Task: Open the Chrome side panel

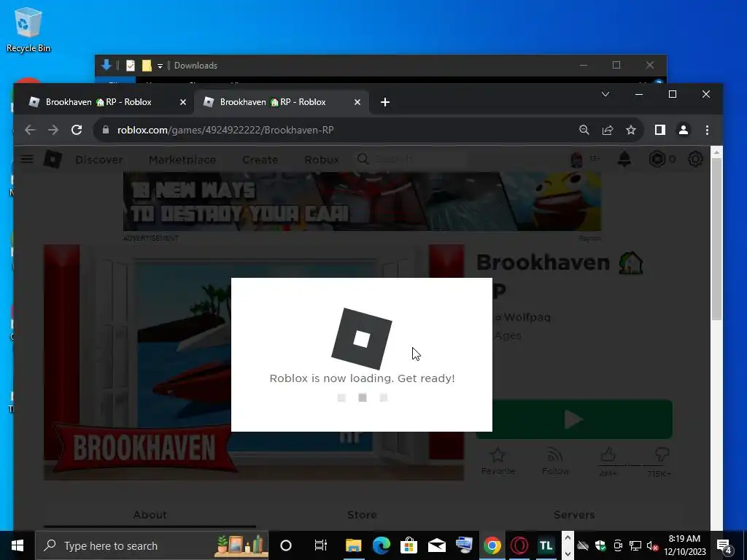Action: tap(659, 130)
